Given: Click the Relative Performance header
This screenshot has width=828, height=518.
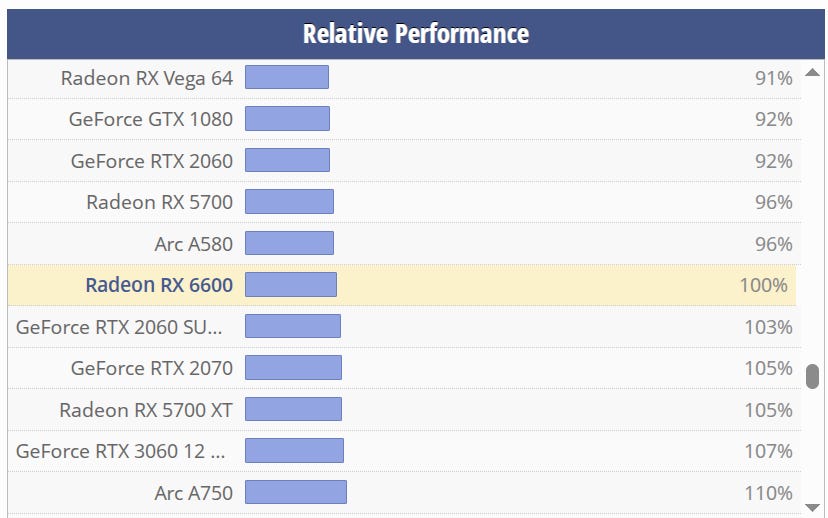Looking at the screenshot, I should tap(415, 34).
